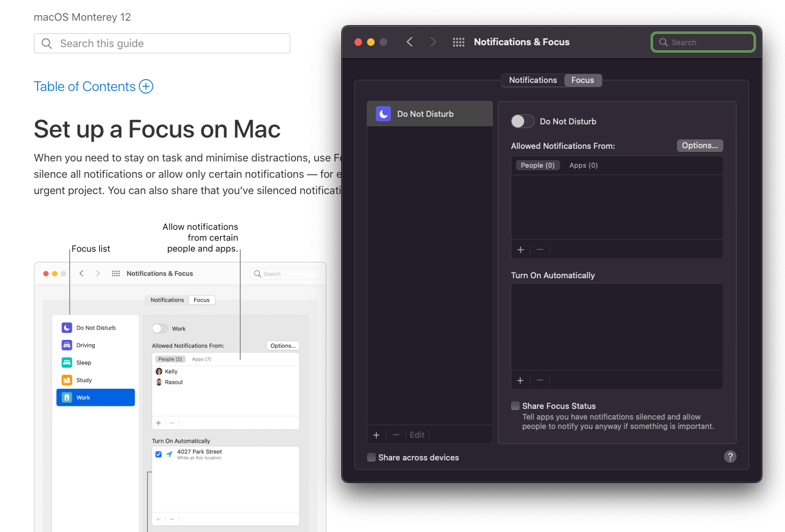Click the Search field in Notifications & Focus window
The height and width of the screenshot is (532, 785).
(703, 42)
